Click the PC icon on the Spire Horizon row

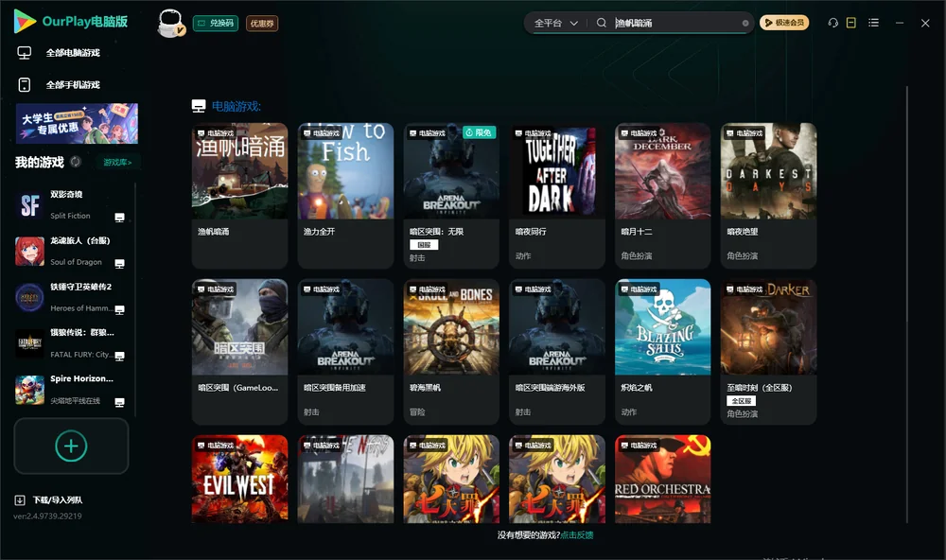pyautogui.click(x=119, y=403)
